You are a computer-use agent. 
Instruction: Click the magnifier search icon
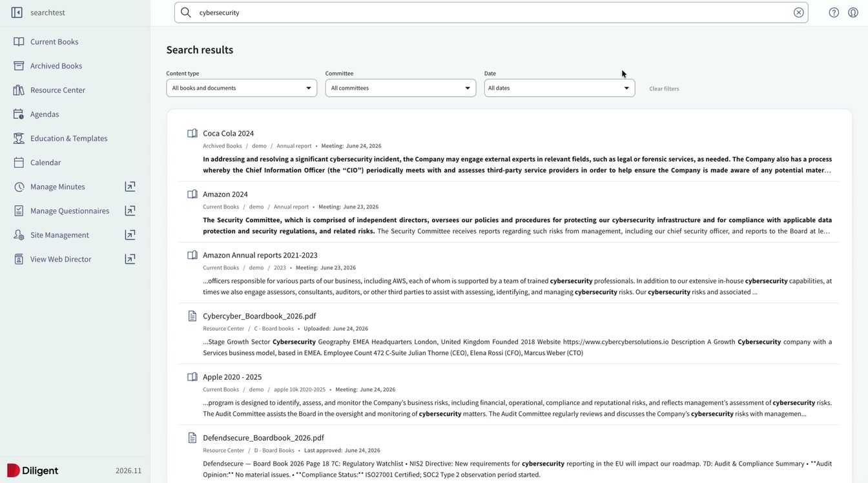point(186,12)
